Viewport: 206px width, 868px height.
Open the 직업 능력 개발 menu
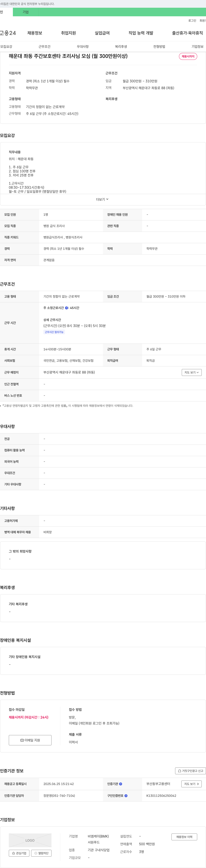(x=141, y=33)
